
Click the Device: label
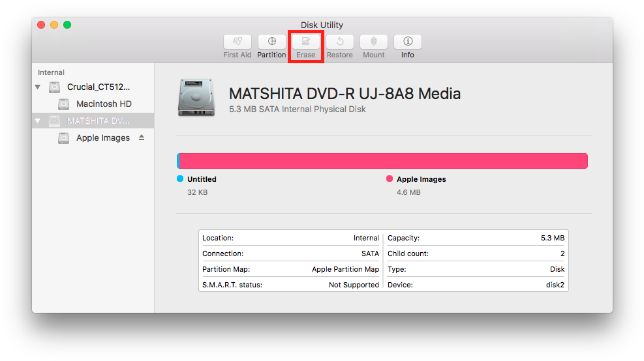(400, 285)
